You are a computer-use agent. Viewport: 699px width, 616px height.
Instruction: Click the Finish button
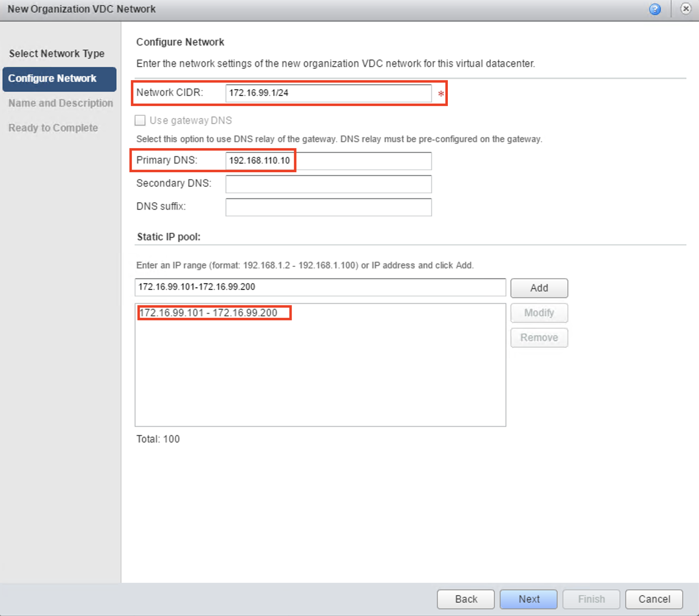click(591, 599)
